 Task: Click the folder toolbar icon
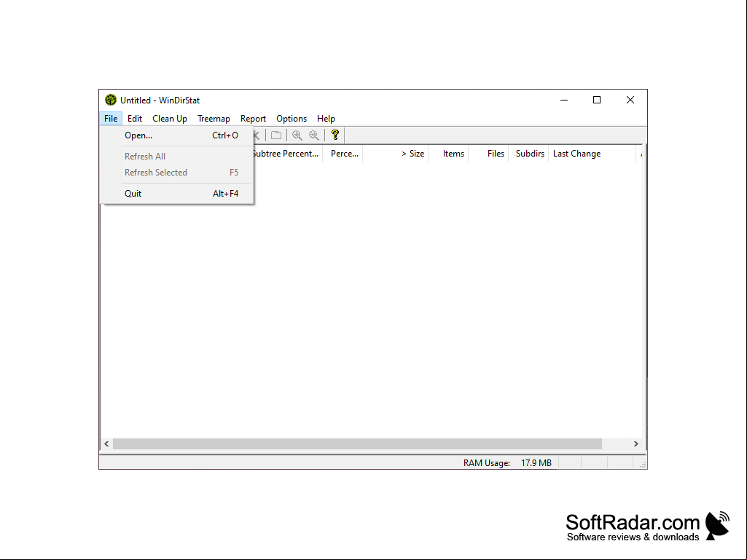pyautogui.click(x=276, y=135)
